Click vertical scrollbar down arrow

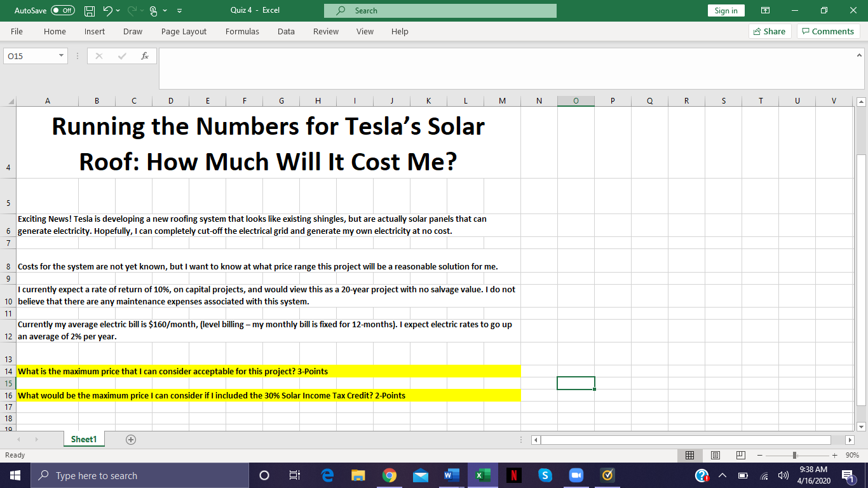[x=861, y=426]
